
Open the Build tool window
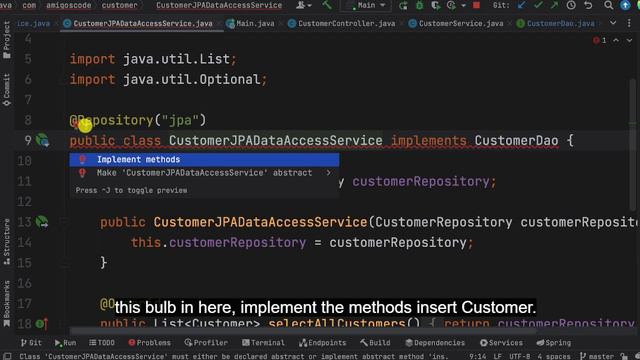[x=375, y=342]
